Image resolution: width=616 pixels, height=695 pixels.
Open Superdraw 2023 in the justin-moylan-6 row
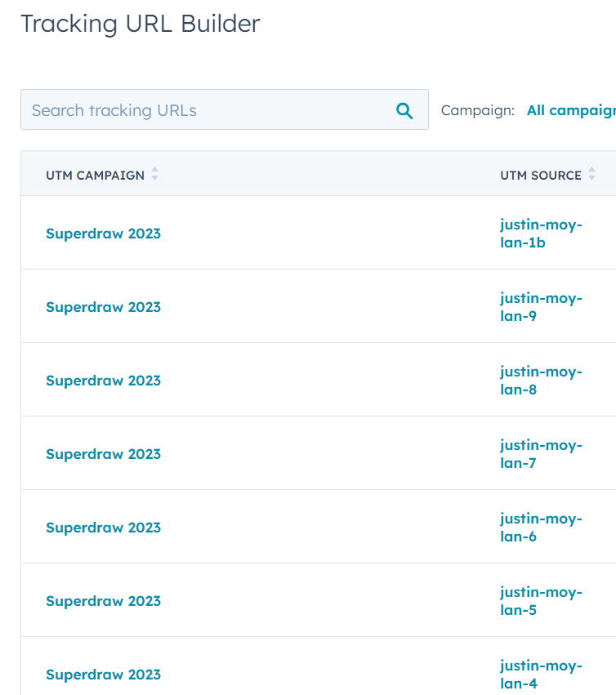(103, 528)
